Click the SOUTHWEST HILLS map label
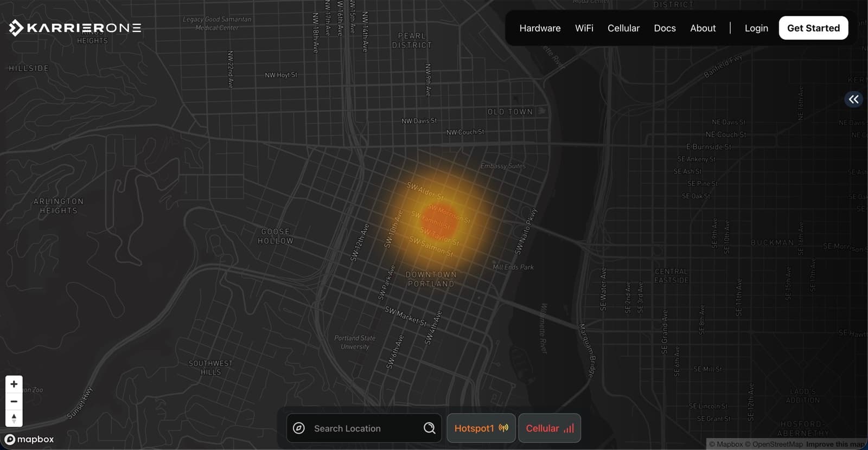 click(x=210, y=368)
